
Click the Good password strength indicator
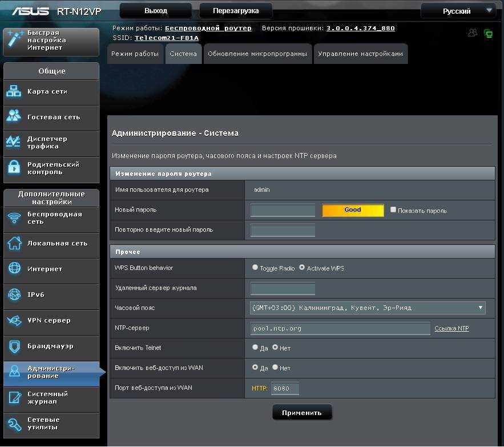(x=353, y=210)
